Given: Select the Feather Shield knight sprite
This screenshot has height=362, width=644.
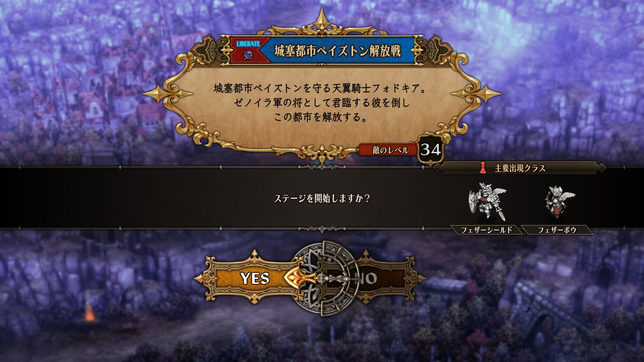Looking at the screenshot, I should (487, 202).
